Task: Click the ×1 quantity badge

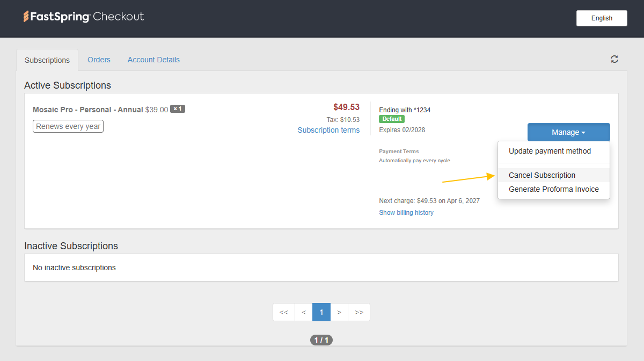Action: [178, 109]
